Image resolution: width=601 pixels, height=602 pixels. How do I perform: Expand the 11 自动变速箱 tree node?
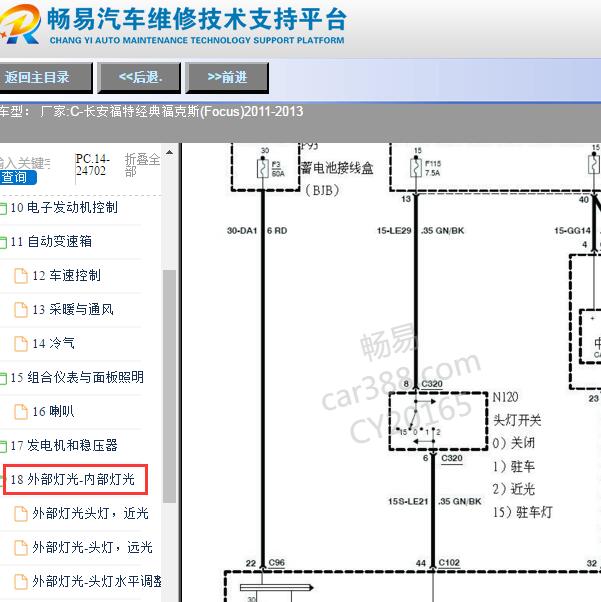click(3, 243)
